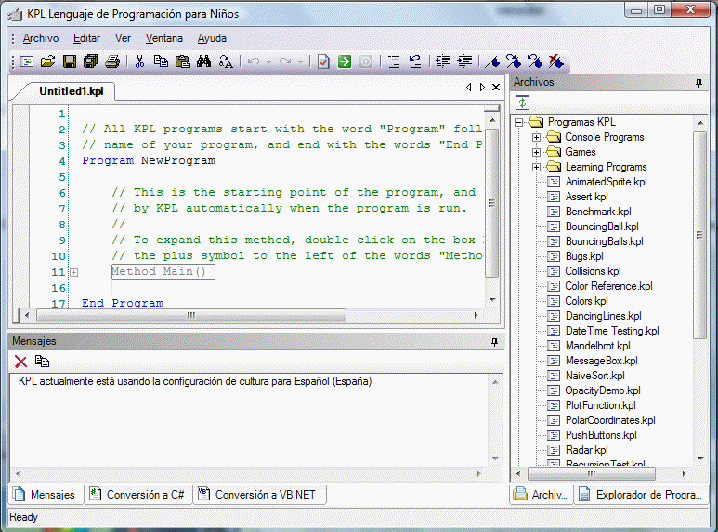Viewport: 718px width, 532px height.
Task: Save the file with the floppy disk icon
Action: coord(69,61)
